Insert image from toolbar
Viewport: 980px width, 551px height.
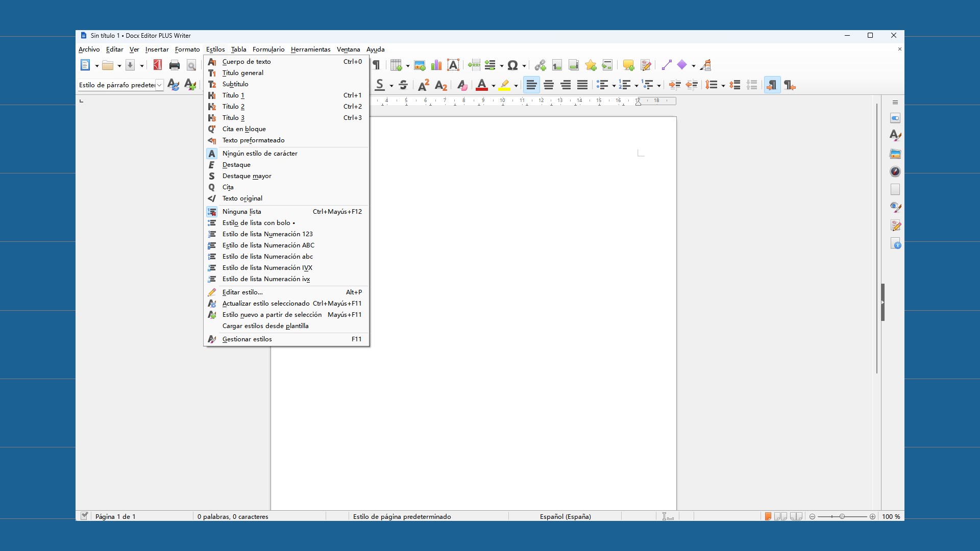tap(420, 65)
